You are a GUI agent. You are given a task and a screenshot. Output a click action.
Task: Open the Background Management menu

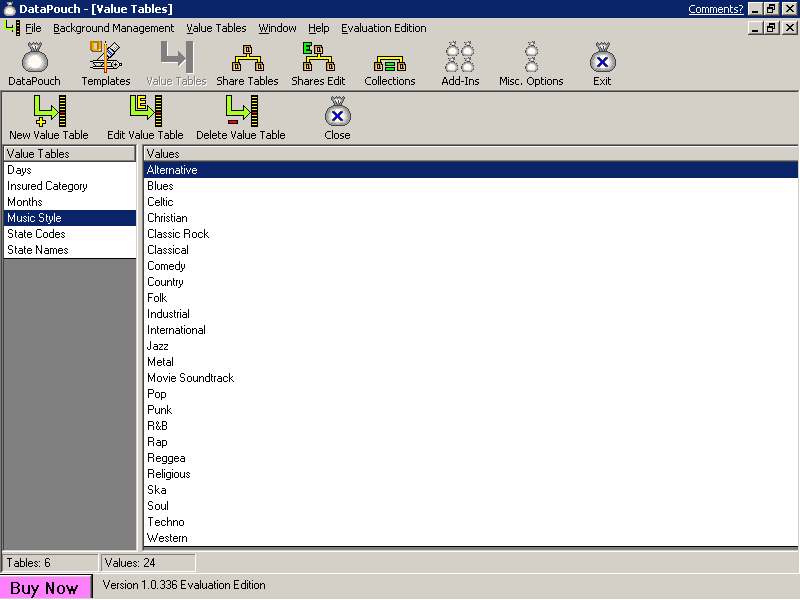coord(113,28)
